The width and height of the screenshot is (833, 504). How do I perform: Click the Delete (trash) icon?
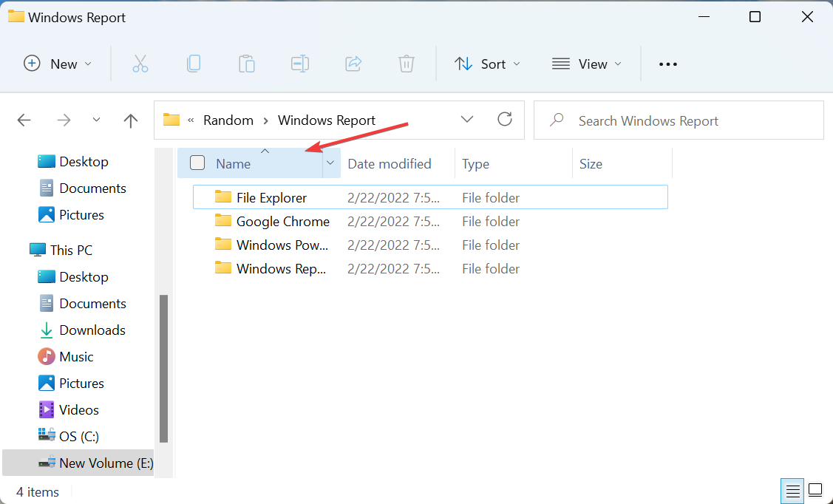pyautogui.click(x=406, y=64)
